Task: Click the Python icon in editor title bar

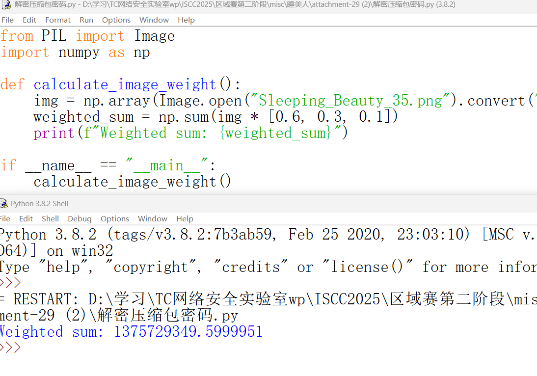Action: pos(6,5)
